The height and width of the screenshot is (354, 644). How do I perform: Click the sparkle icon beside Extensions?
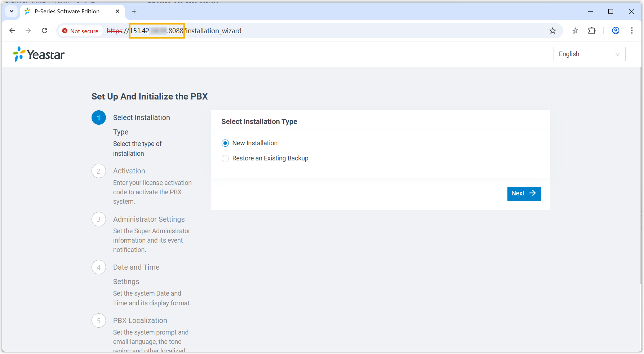[575, 31]
